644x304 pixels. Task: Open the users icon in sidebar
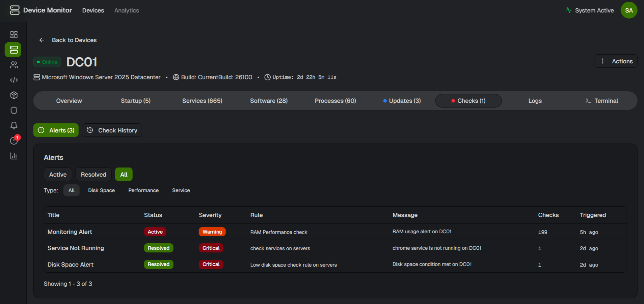(x=14, y=65)
